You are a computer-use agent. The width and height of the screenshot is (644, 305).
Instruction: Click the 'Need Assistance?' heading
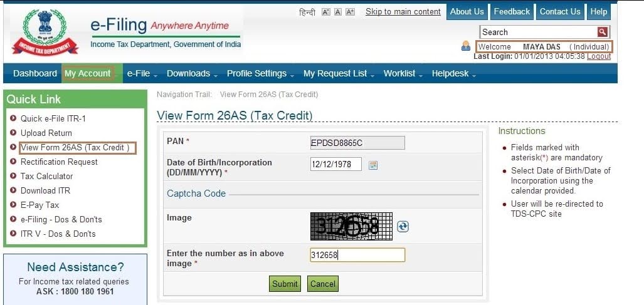(x=75, y=267)
